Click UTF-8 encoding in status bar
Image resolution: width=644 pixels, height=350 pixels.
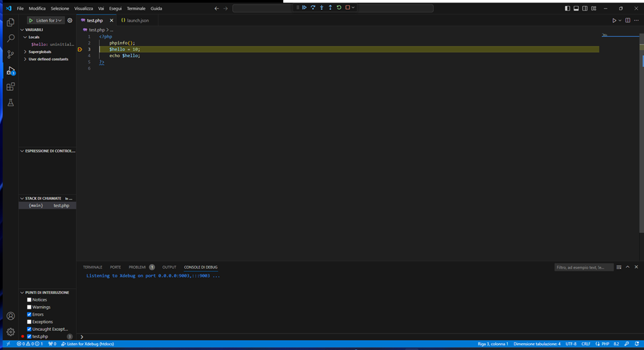[571, 344]
